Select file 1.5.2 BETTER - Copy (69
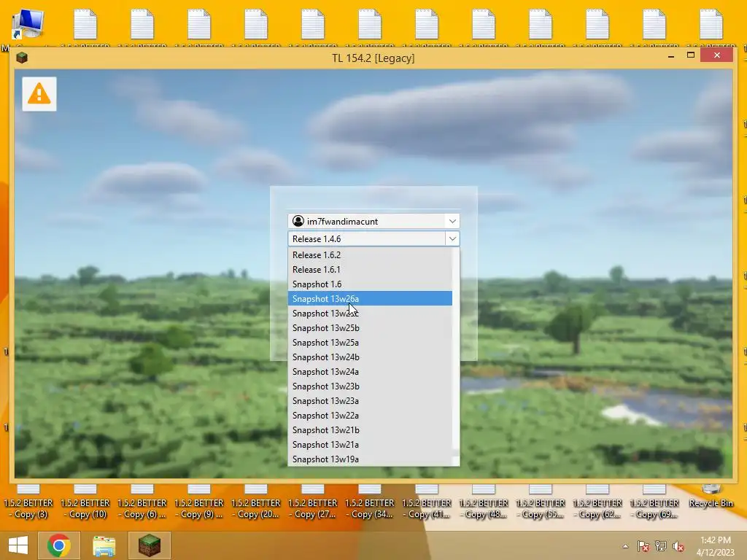The image size is (747, 560). pos(654,502)
